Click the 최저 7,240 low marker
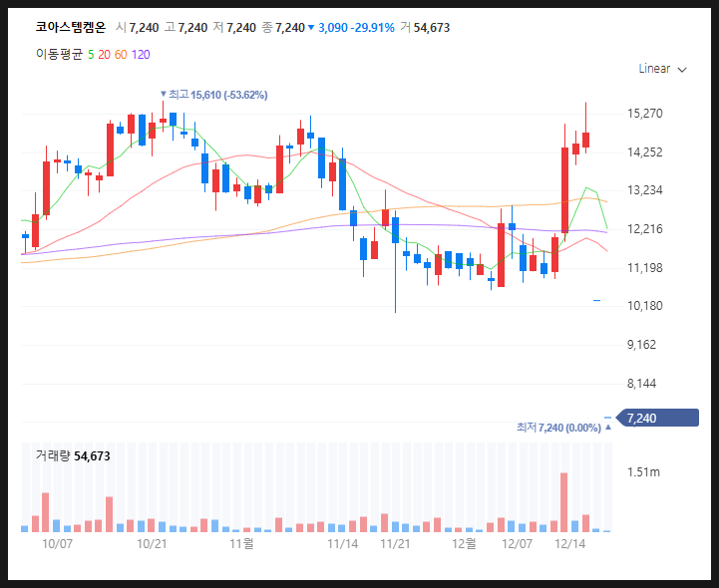This screenshot has width=719, height=588. tap(564, 428)
